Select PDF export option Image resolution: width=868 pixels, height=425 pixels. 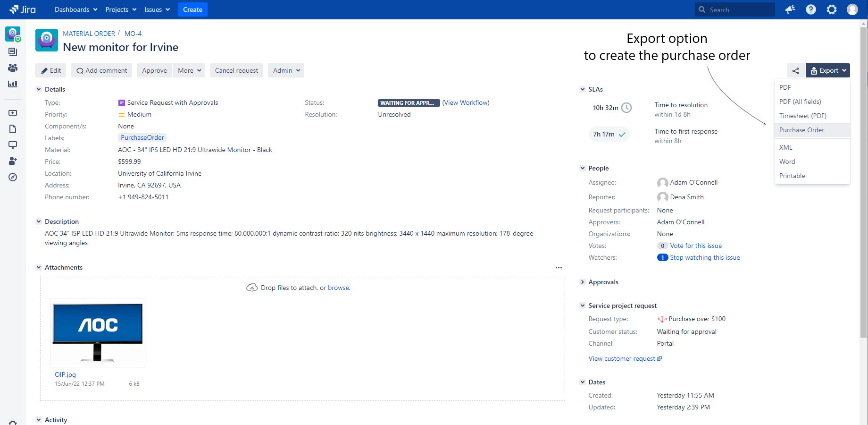(812, 87)
